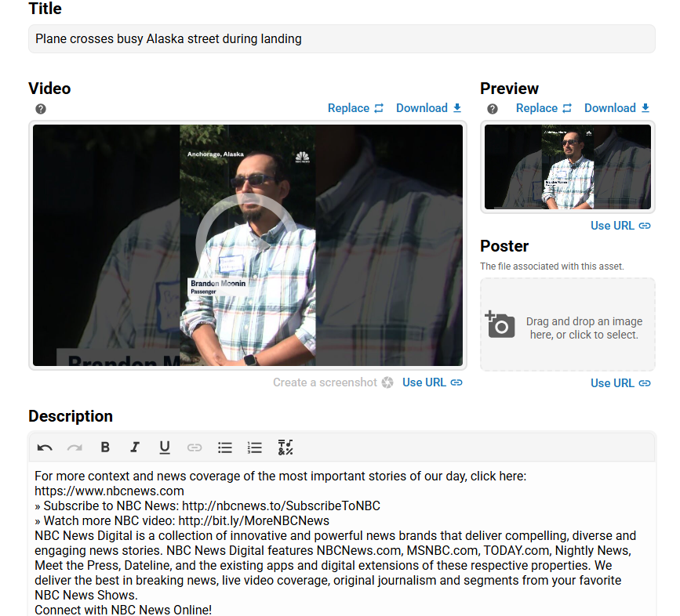The image size is (680, 616).
Task: Click the Title input field
Action: coord(341,39)
